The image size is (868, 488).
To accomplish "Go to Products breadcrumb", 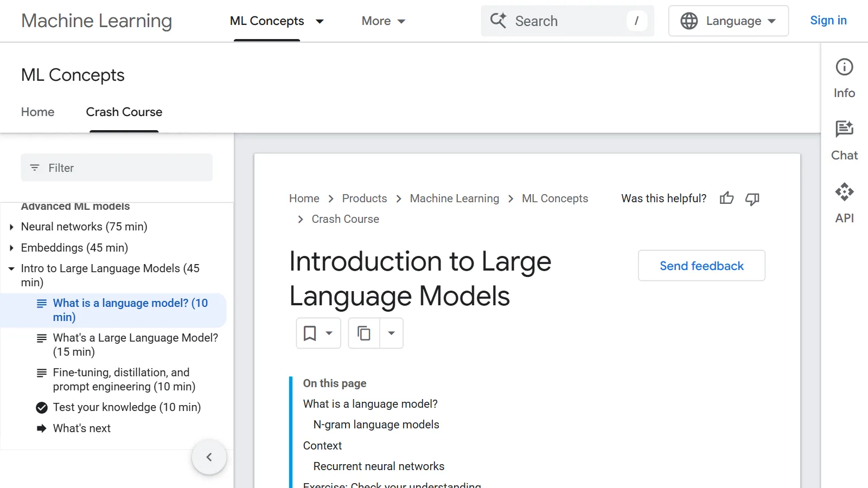I will point(365,198).
